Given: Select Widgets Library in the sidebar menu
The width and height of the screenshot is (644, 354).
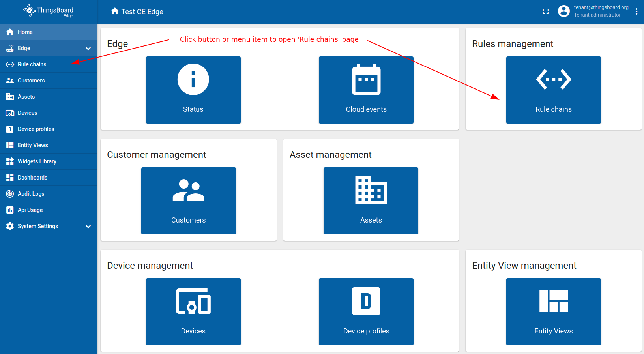Looking at the screenshot, I should pos(49,161).
